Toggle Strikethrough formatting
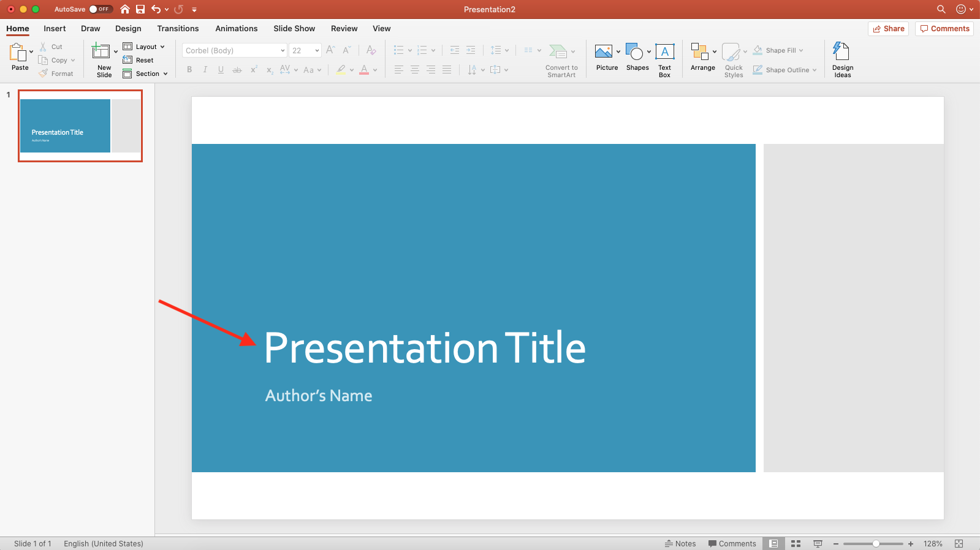 point(237,70)
